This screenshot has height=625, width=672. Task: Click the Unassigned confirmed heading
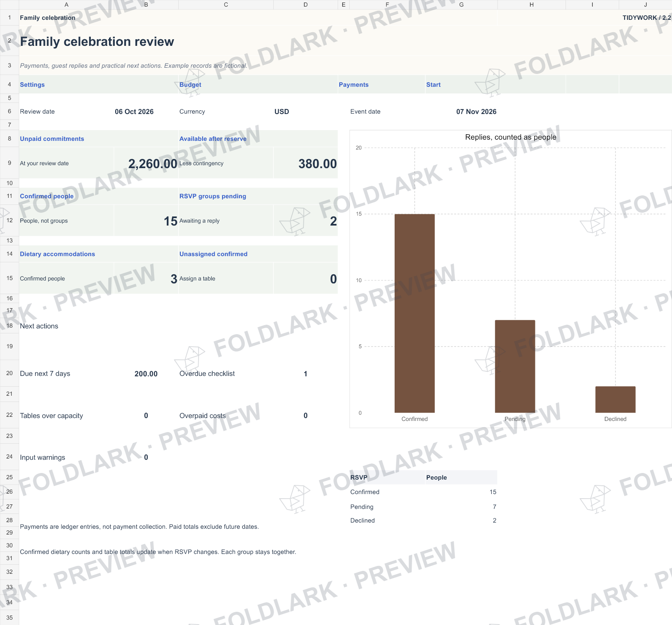tap(213, 254)
